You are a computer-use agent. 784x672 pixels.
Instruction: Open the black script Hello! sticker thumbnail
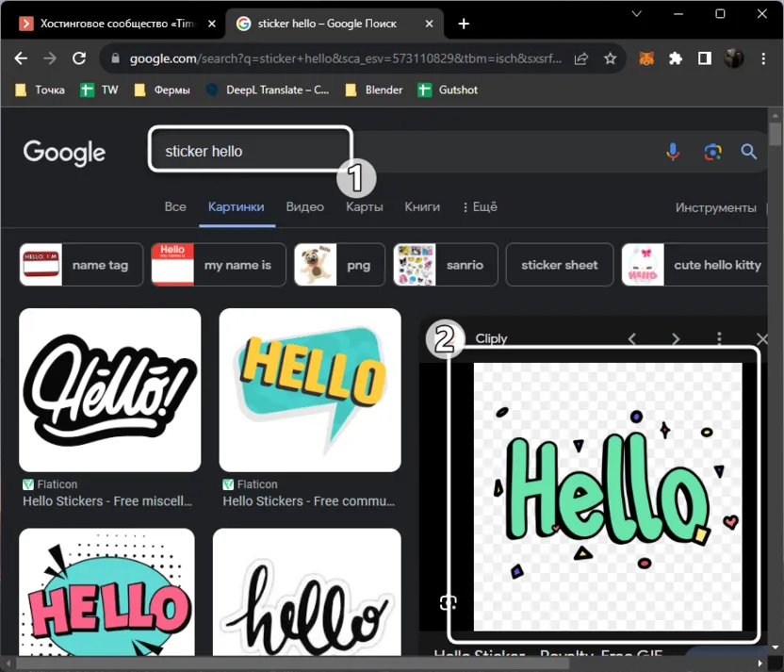[110, 390]
